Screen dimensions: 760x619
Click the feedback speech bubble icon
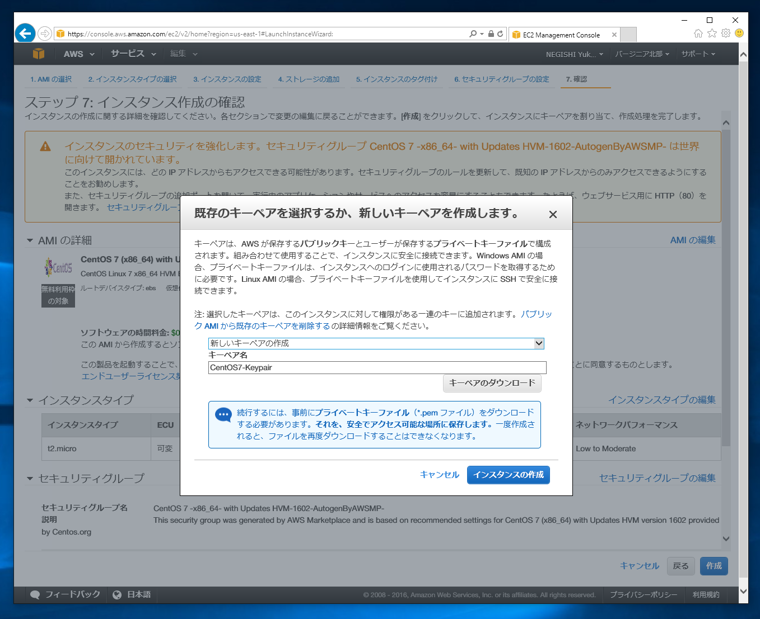[x=35, y=595]
